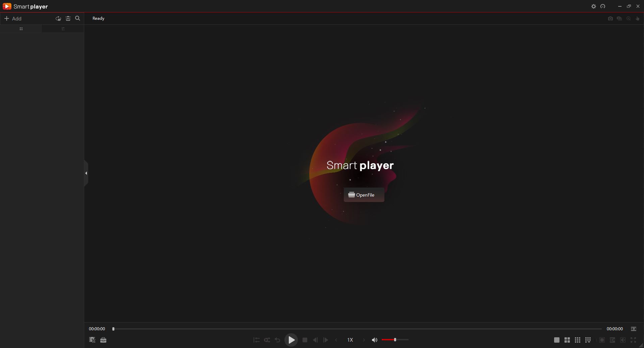Enter fullscreen with the expand arrows icon
The height and width of the screenshot is (348, 644).
coord(633,340)
